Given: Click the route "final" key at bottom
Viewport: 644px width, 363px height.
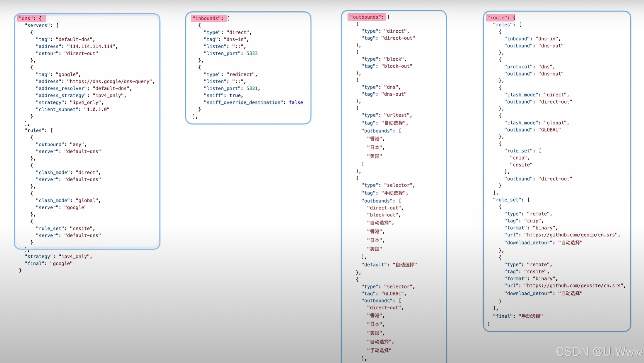Looking at the screenshot, I should pyautogui.click(x=502, y=316).
